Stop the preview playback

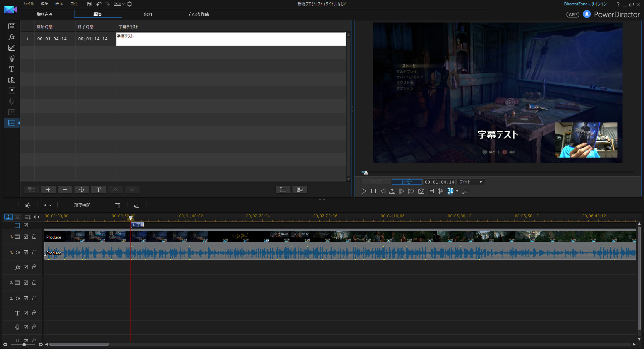click(373, 191)
